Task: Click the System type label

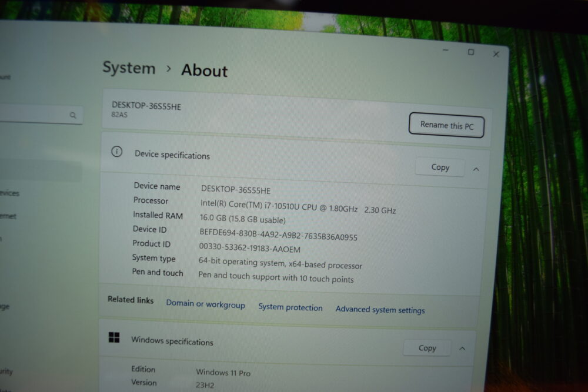Action: (x=153, y=258)
